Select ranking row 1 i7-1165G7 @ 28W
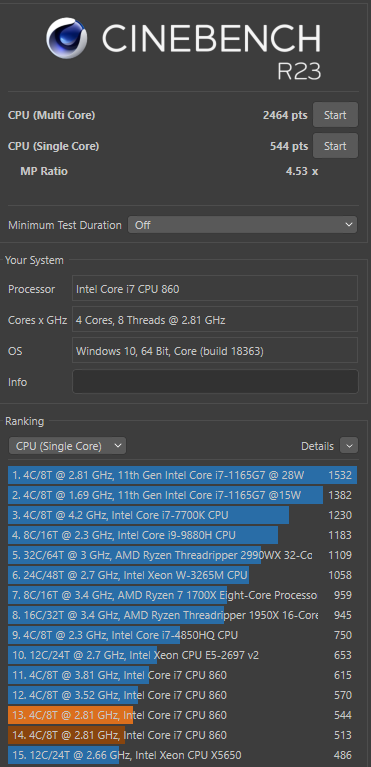371x767 pixels. coord(183,475)
